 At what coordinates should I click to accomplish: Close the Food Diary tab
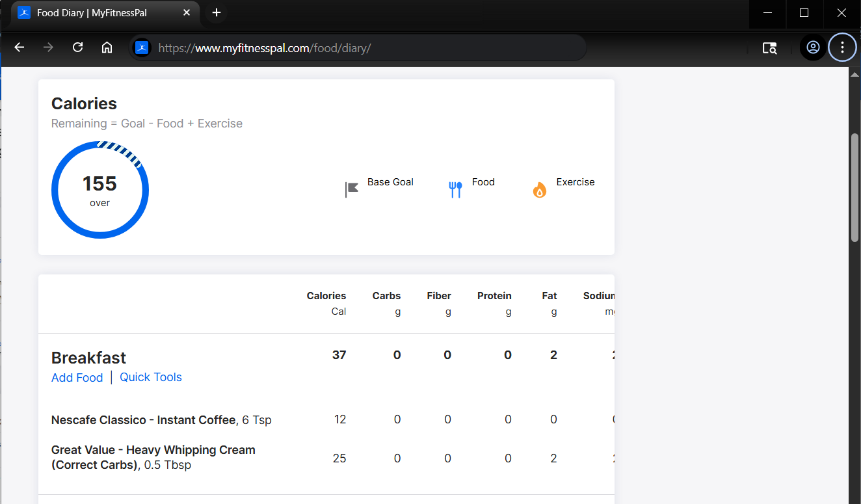[187, 13]
